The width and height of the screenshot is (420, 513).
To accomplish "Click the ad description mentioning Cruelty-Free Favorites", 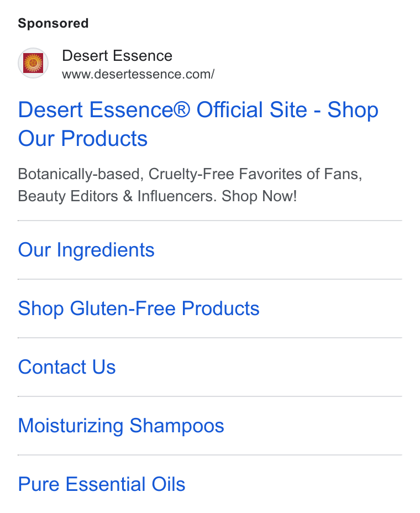I will pos(190,185).
